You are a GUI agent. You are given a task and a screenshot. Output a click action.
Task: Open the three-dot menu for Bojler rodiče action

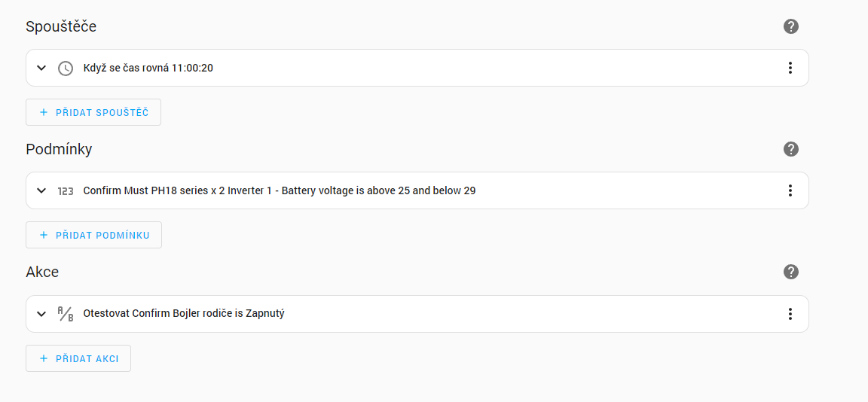coord(790,314)
